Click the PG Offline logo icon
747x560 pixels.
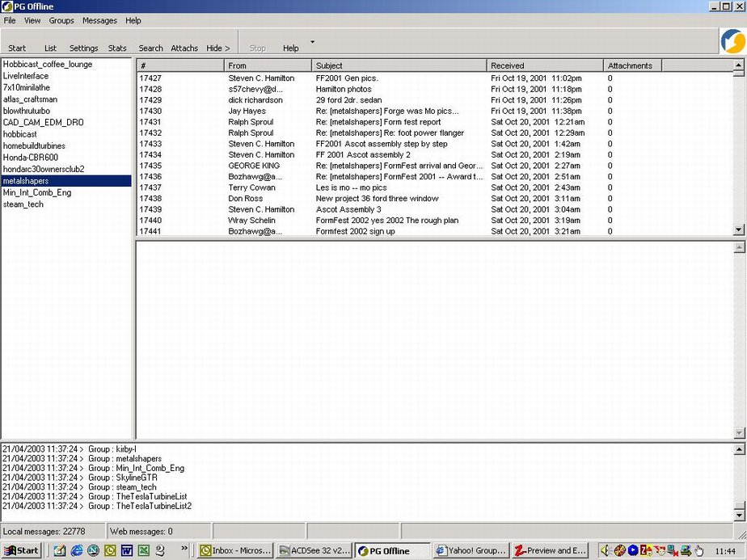tap(732, 42)
